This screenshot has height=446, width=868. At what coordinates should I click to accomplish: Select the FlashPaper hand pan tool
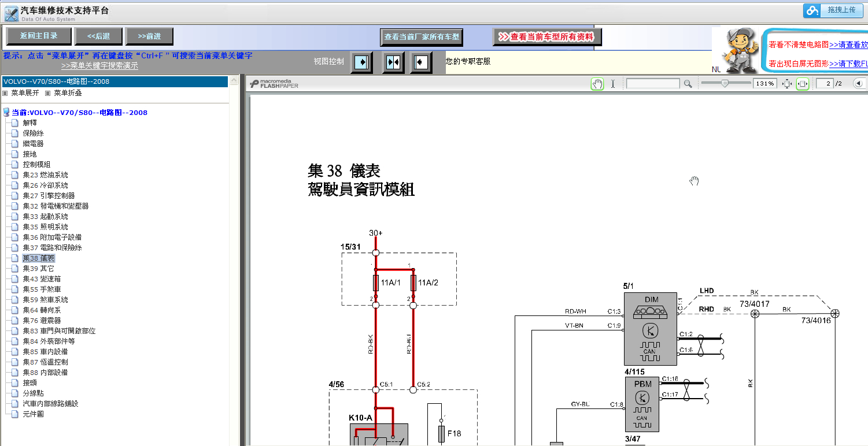[x=597, y=84]
